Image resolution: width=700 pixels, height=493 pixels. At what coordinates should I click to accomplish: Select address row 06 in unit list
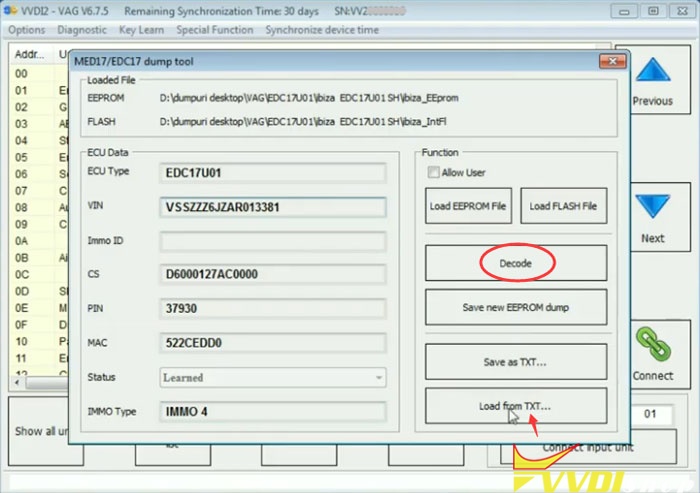pyautogui.click(x=39, y=174)
